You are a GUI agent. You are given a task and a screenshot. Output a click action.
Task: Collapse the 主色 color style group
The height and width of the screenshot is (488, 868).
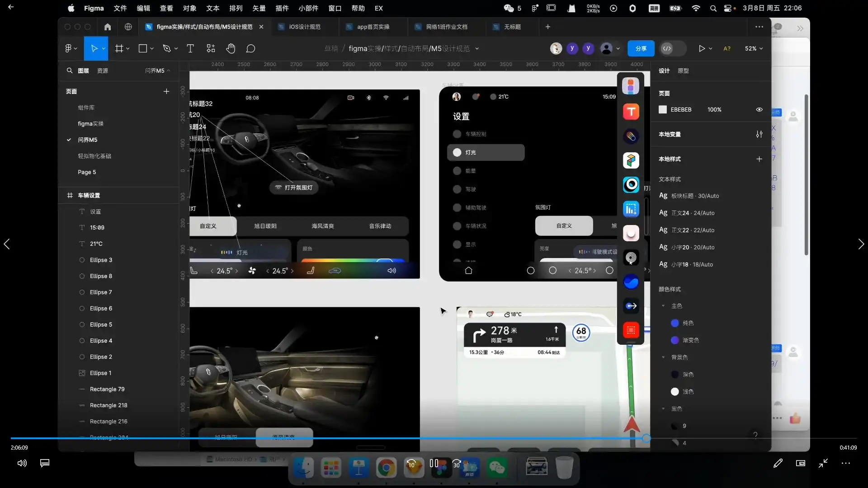(x=663, y=306)
